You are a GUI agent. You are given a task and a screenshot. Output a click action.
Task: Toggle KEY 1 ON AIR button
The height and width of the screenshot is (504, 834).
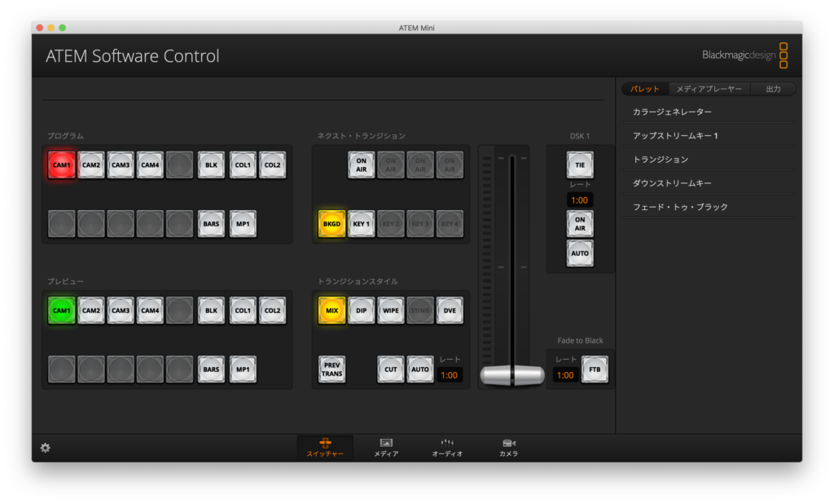361,164
